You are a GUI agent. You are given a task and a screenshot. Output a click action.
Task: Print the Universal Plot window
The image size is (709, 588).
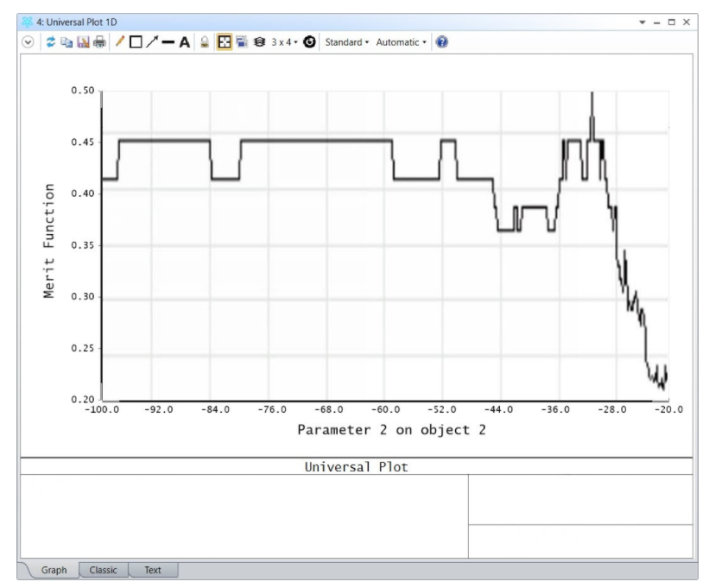click(99, 42)
